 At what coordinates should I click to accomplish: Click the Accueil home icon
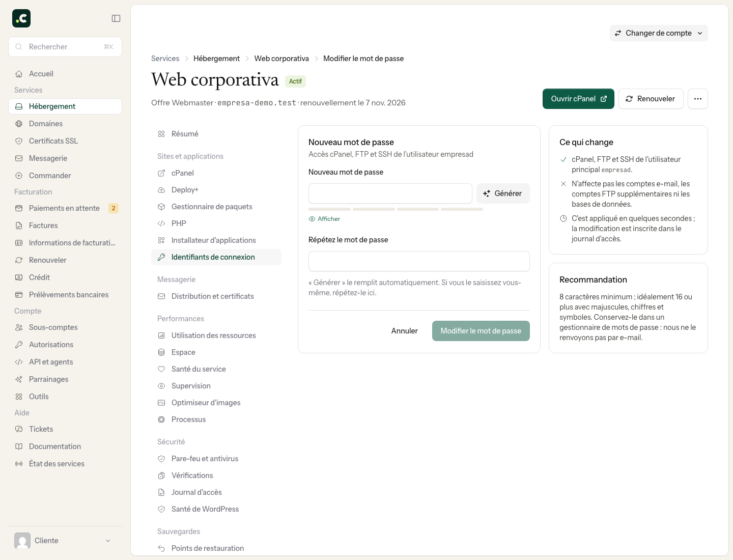coord(19,74)
